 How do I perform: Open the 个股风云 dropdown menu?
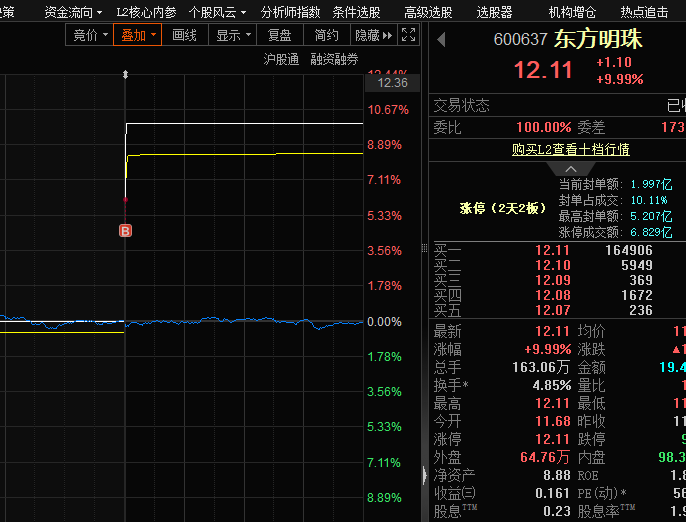(217, 12)
